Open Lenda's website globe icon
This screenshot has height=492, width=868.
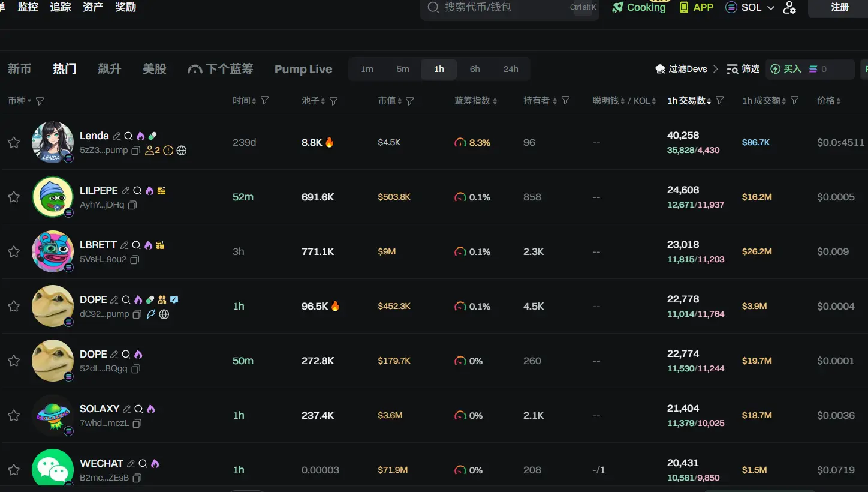coord(182,151)
